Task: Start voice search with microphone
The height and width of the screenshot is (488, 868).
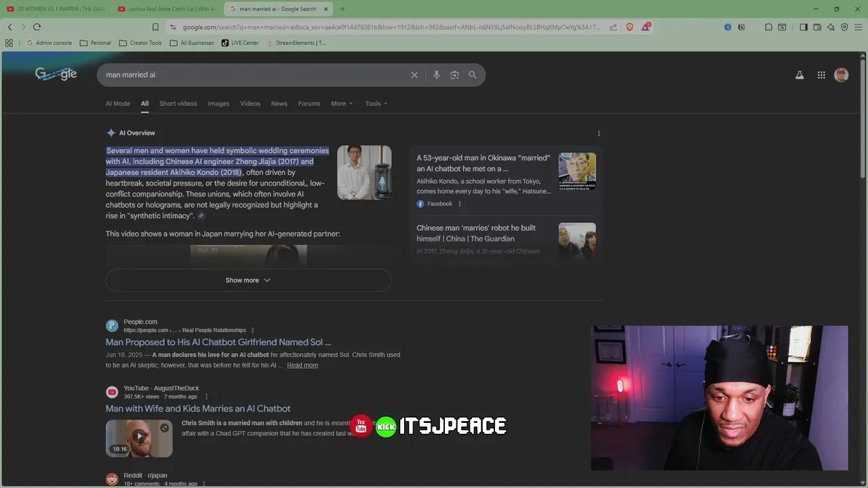Action: coord(437,75)
